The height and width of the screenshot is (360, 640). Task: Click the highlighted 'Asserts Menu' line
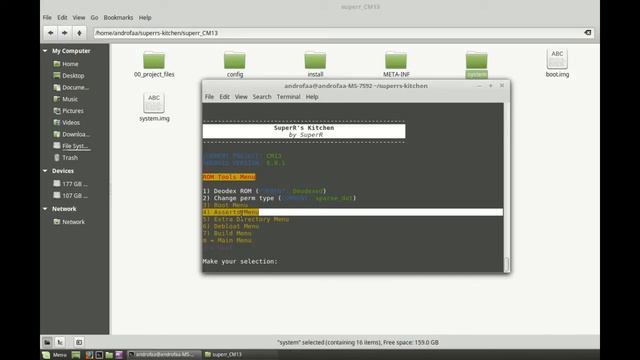(x=353, y=212)
